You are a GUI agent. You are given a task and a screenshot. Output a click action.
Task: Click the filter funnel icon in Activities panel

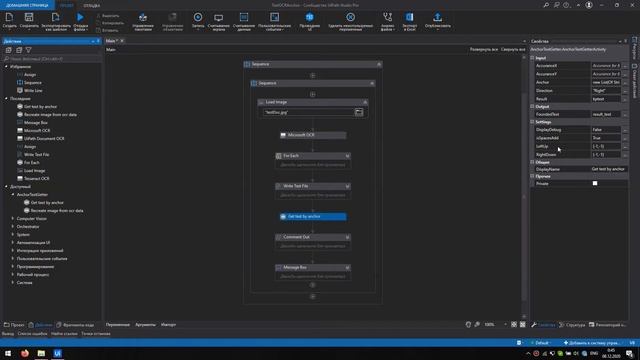pyautogui.click(x=29, y=50)
